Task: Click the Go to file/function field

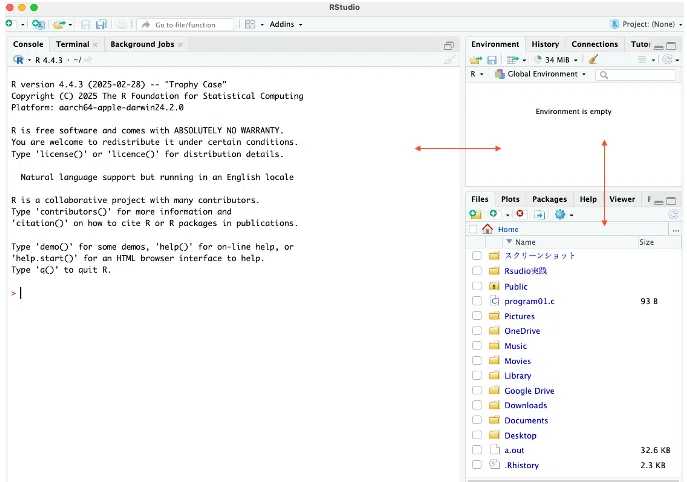Action: pyautogui.click(x=185, y=25)
